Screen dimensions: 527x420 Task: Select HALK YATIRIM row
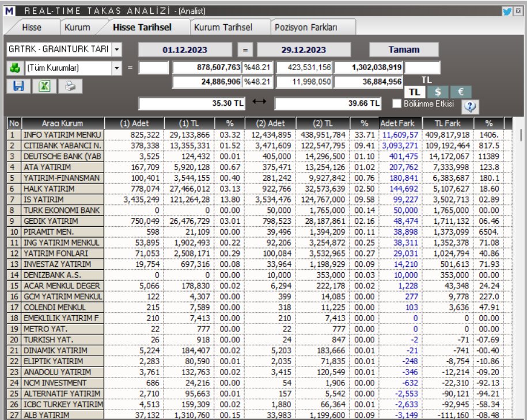tap(259, 188)
